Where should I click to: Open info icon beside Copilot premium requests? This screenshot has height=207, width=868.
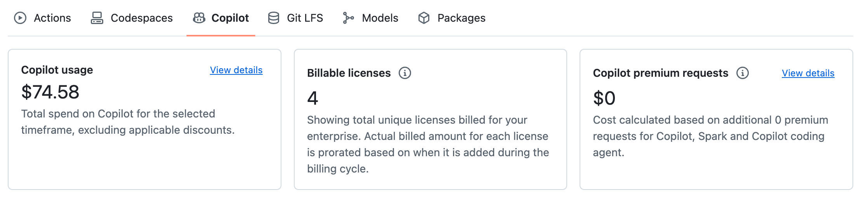(743, 73)
